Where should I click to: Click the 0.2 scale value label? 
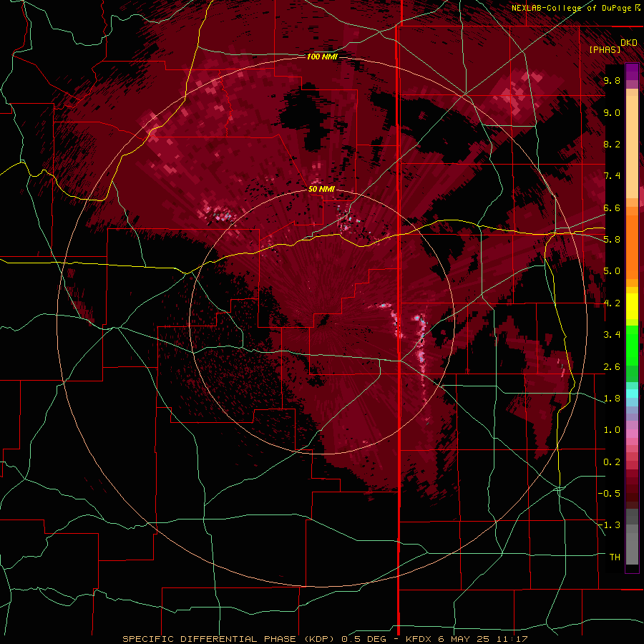612,462
